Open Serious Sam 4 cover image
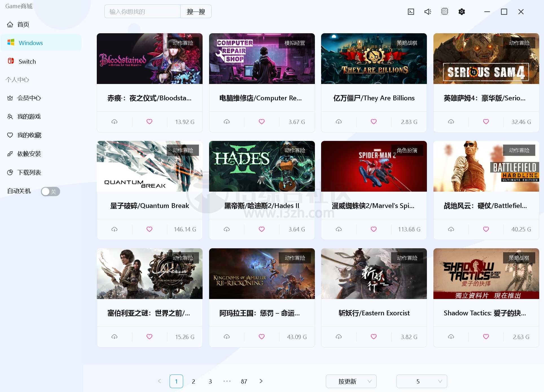This screenshot has width=544, height=392. point(486,59)
